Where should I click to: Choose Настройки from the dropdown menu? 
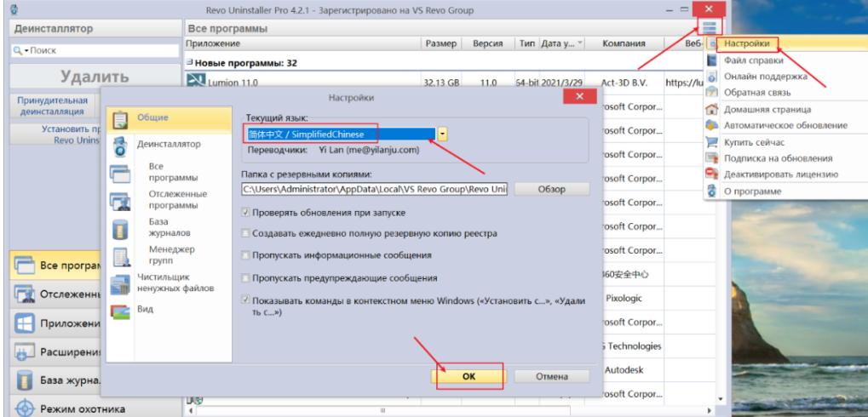[x=747, y=43]
